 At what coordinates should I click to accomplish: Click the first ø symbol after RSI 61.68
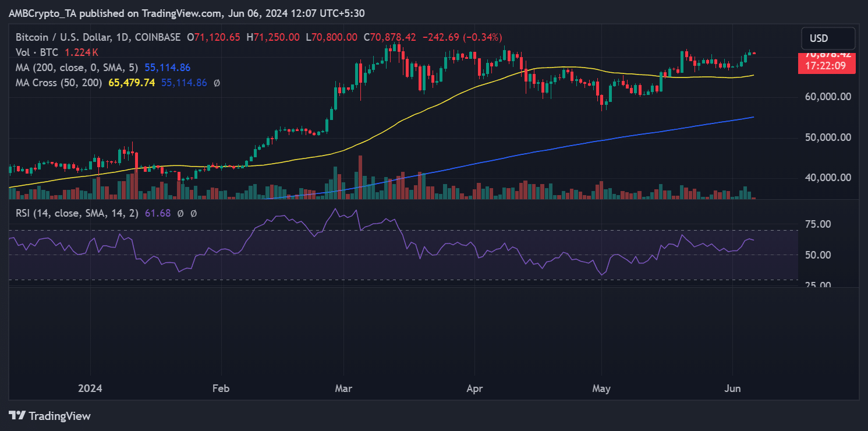point(180,213)
